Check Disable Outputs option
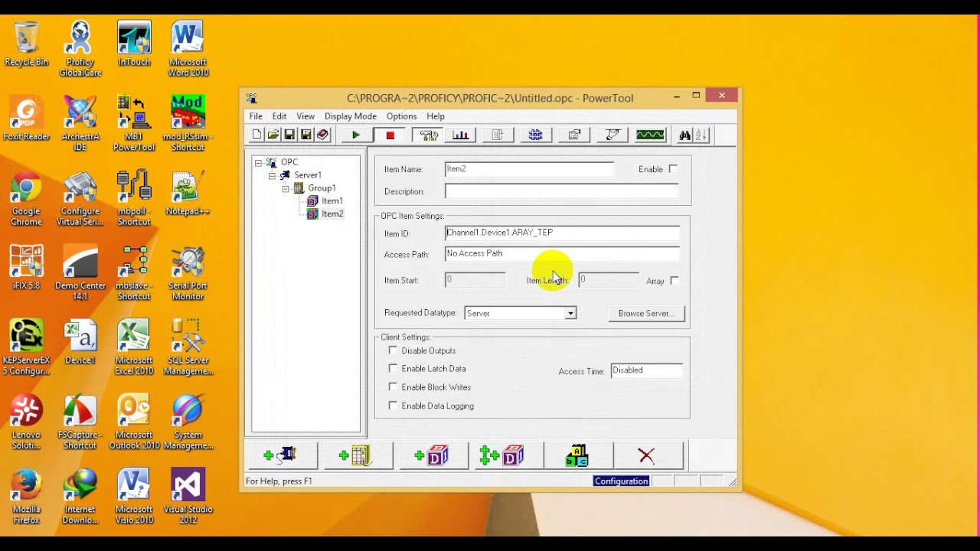980x551 pixels. point(394,350)
